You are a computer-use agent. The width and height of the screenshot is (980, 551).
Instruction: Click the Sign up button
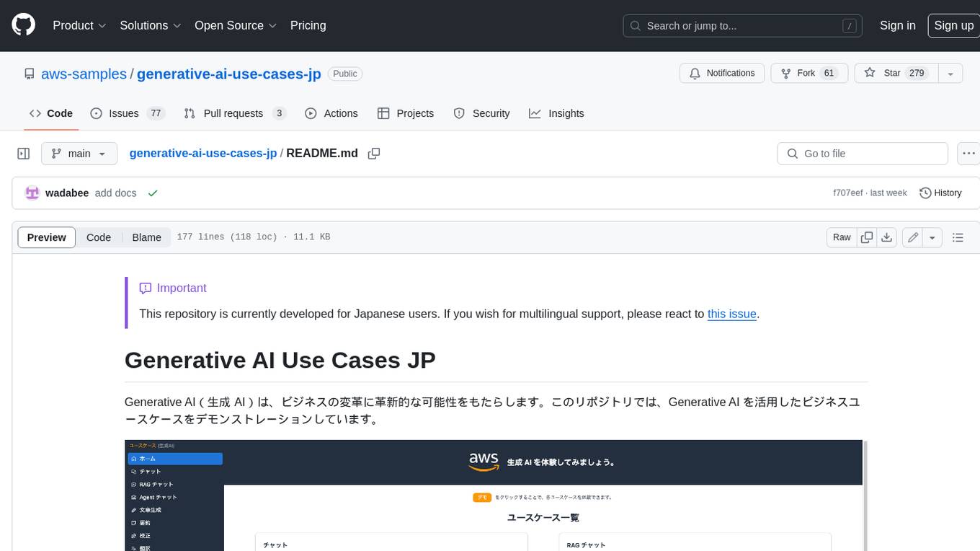[953, 25]
